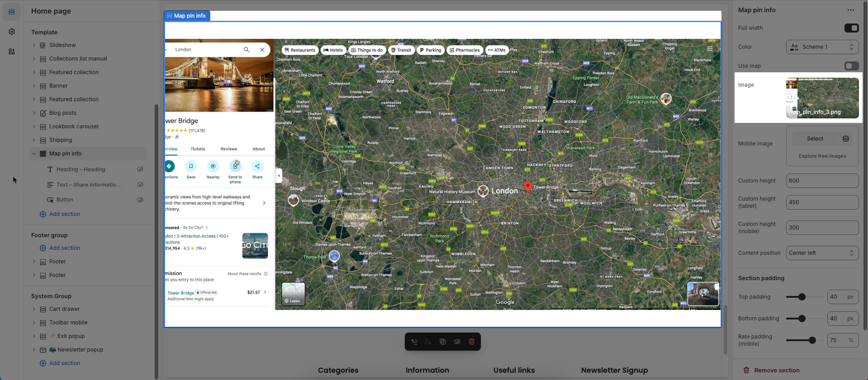Open the Content position dropdown
Viewport: 868px width, 380px height.
tap(822, 253)
